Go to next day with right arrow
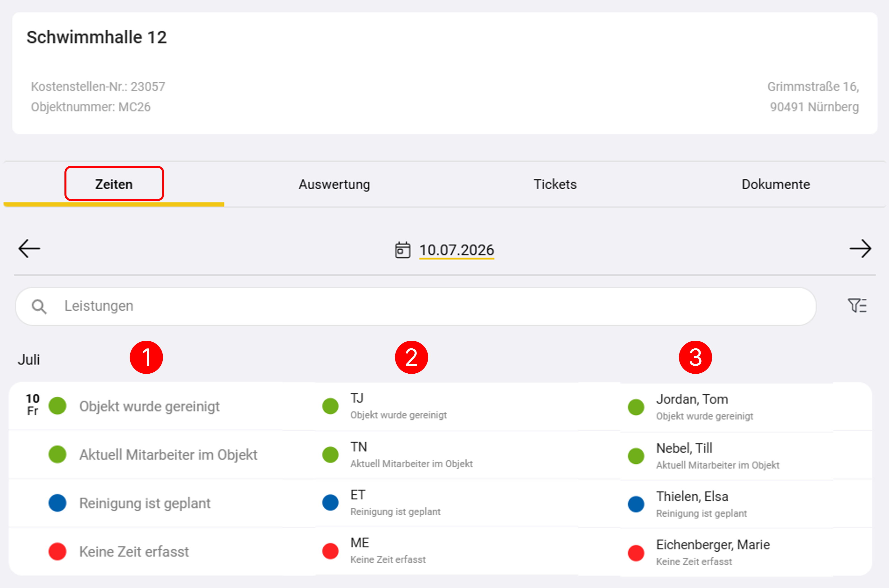The image size is (889, 588). tap(861, 249)
